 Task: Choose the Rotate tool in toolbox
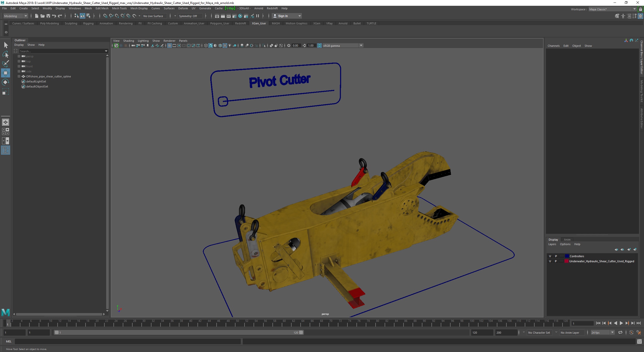tap(6, 82)
